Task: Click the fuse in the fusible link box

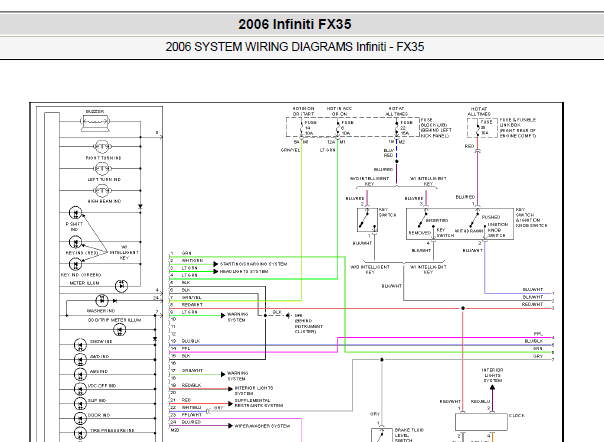Action: click(478, 128)
